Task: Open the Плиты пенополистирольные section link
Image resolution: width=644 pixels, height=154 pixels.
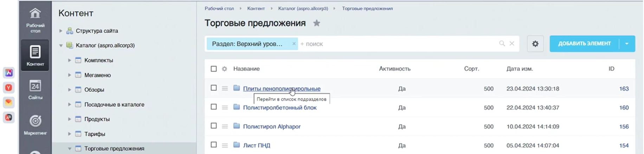Action: 282,89
